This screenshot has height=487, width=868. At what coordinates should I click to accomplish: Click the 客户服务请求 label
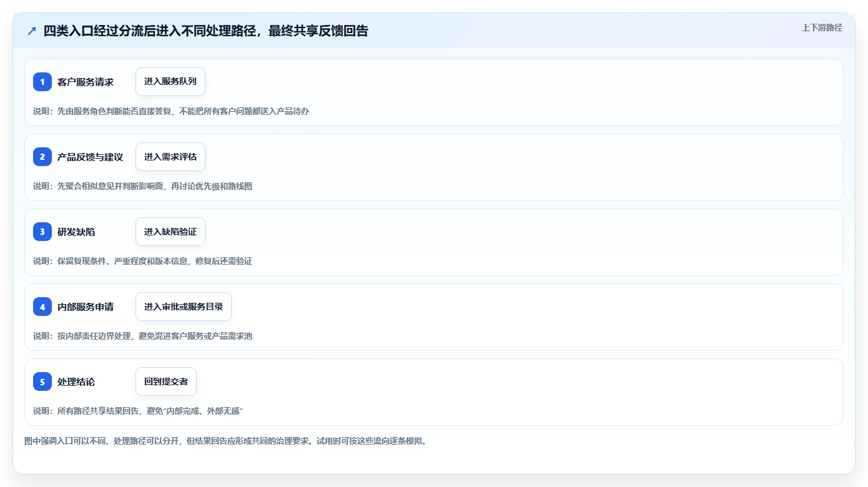click(86, 82)
